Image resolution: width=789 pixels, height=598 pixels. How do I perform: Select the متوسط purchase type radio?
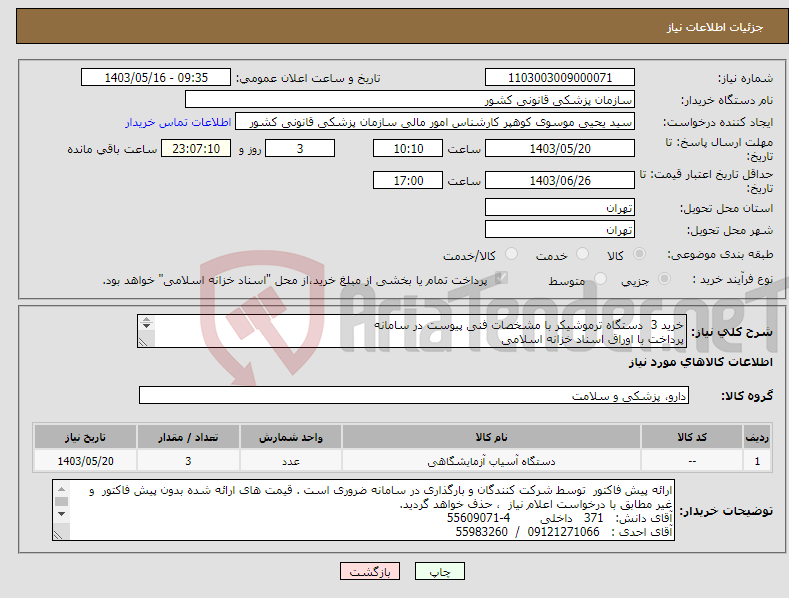point(600,279)
